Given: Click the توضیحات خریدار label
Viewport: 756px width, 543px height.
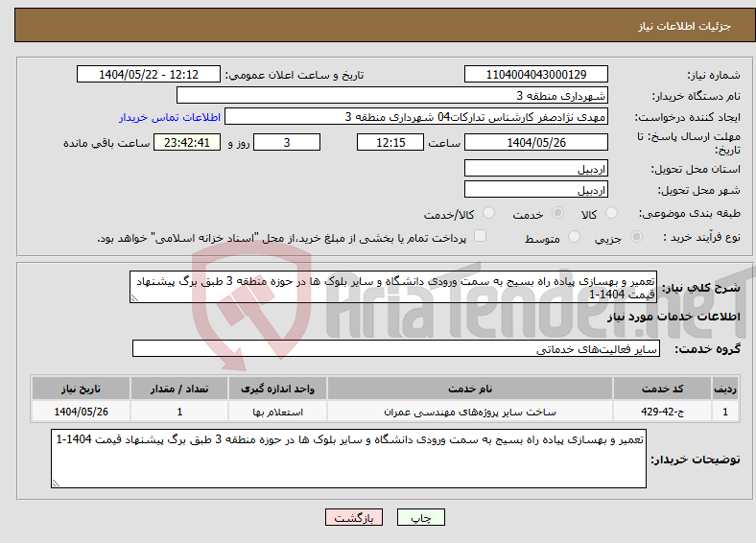Looking at the screenshot, I should [x=696, y=460].
